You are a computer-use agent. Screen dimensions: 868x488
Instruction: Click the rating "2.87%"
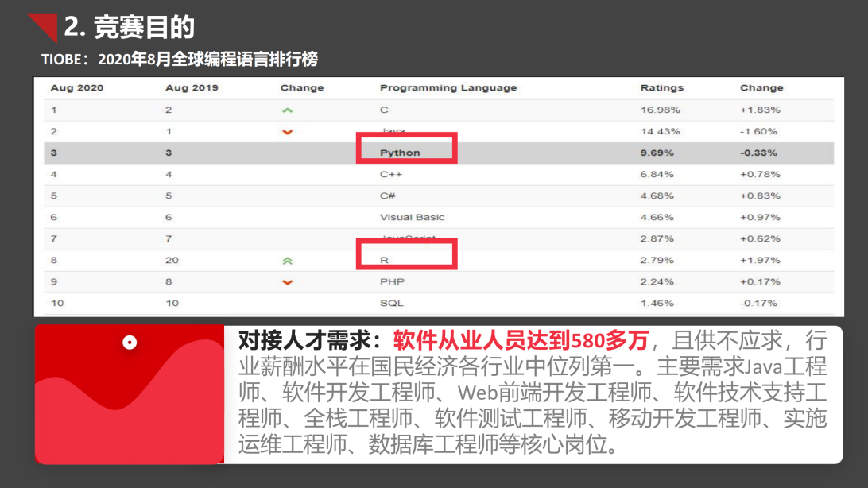pos(657,239)
